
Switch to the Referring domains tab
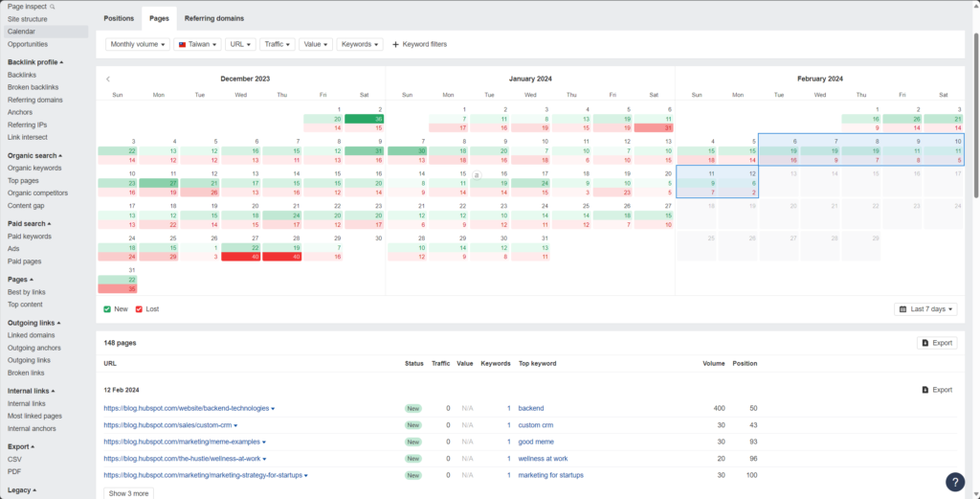(x=214, y=19)
